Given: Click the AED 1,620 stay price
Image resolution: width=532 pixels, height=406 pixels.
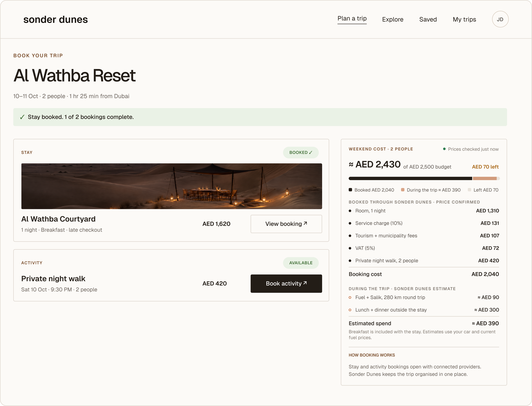Looking at the screenshot, I should click(216, 224).
